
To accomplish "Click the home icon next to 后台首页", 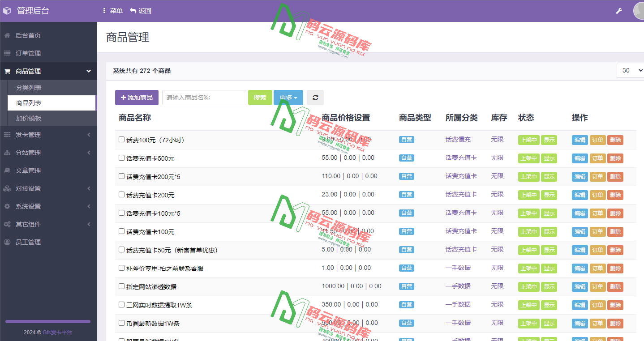I will click(x=7, y=35).
